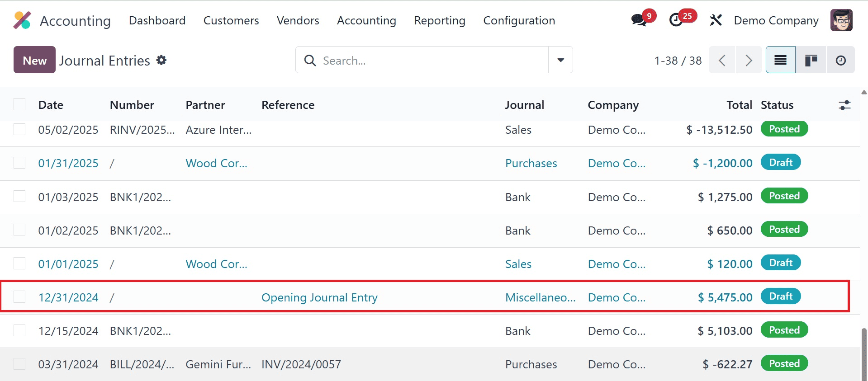Image resolution: width=868 pixels, height=381 pixels.
Task: Sort by the Total column header
Action: pyautogui.click(x=739, y=105)
